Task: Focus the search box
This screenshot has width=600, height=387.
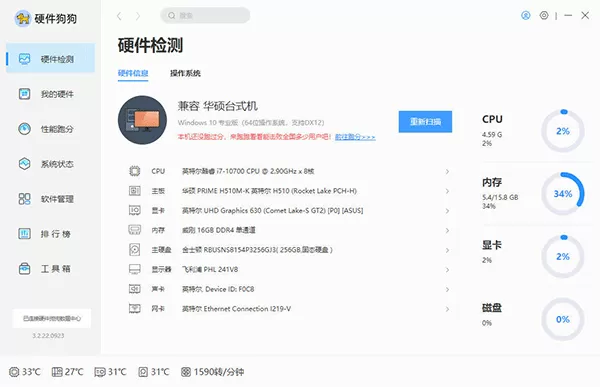Action: [x=205, y=15]
